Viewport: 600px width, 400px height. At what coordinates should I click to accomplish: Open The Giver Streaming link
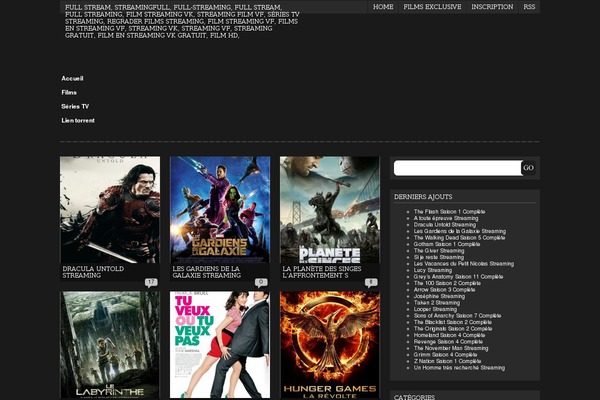[x=439, y=251]
